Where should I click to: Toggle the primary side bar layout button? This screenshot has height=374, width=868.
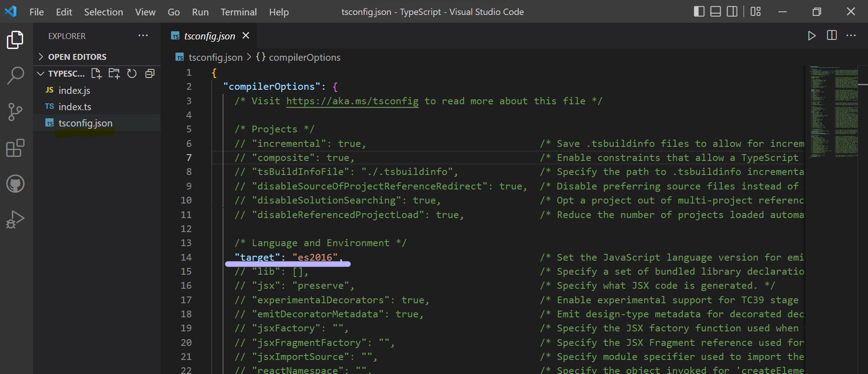click(x=699, y=12)
